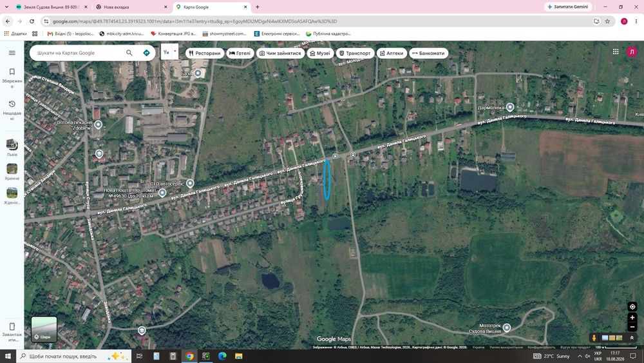The width and height of the screenshot is (644, 363).
Task: Click the Windows taskbar search box
Action: [74, 356]
